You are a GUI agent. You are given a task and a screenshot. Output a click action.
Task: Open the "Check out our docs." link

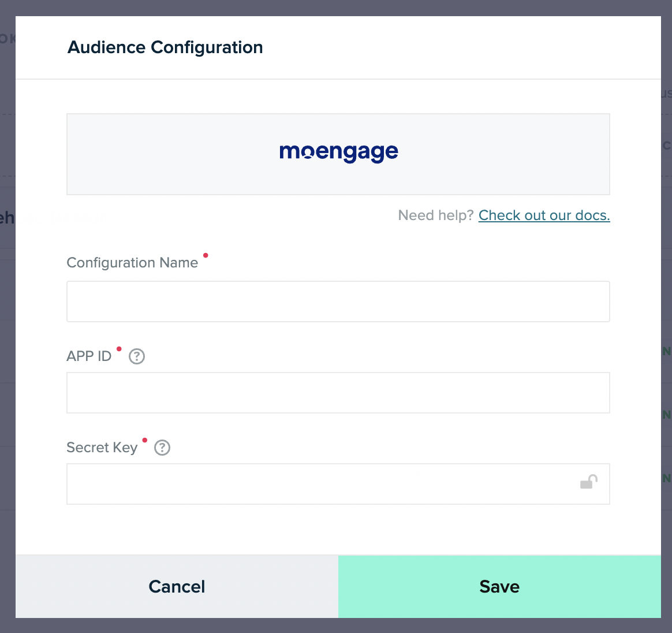coord(544,215)
